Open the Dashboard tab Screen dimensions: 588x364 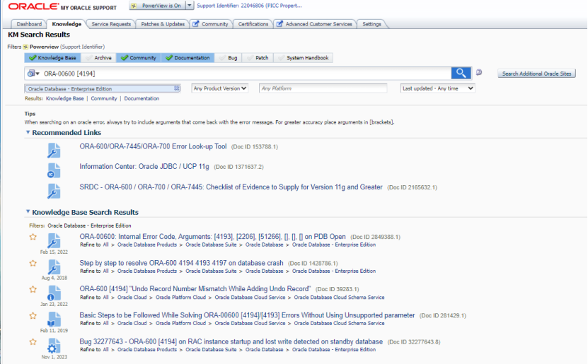29,24
